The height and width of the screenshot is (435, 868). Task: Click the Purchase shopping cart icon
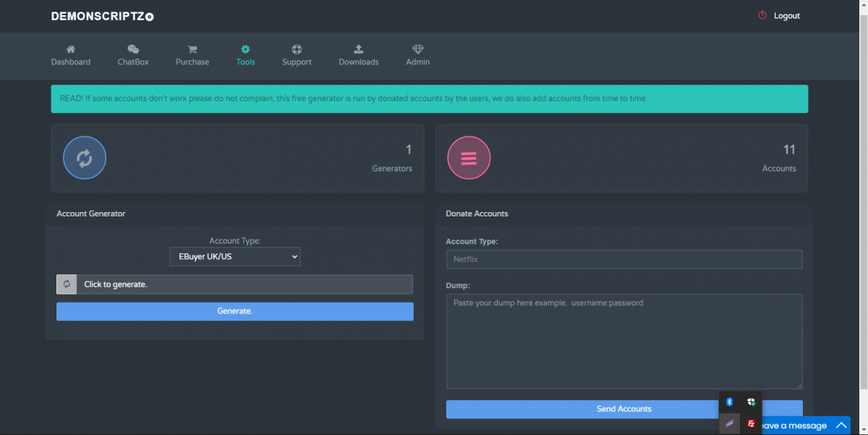click(x=192, y=49)
